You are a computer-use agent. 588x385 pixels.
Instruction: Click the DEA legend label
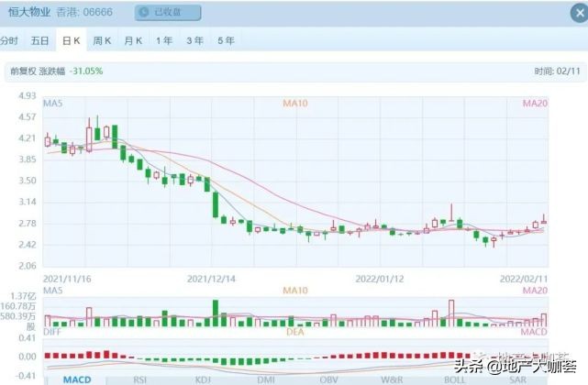pos(295,332)
